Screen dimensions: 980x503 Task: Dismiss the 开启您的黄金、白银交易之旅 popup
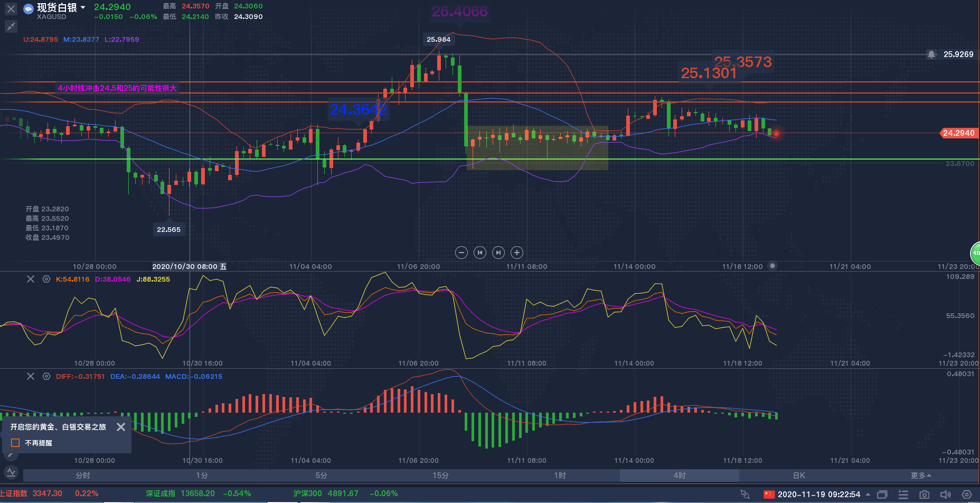tap(121, 427)
